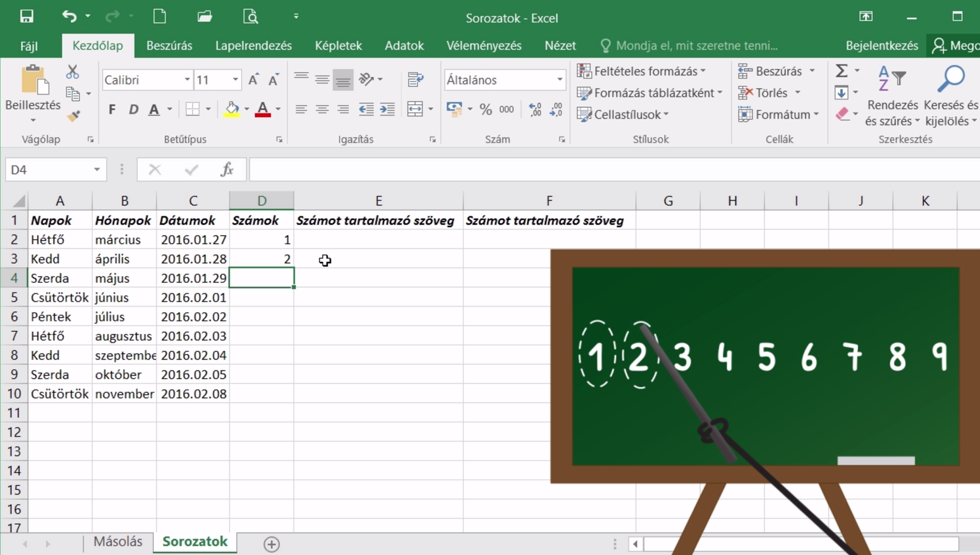The image size is (980, 555).
Task: Switch to the Képletek tab
Action: (338, 45)
